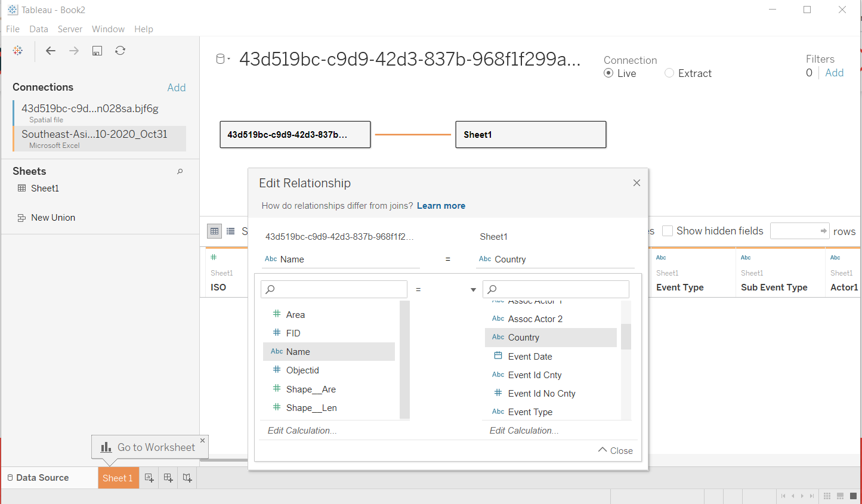Click the Tableau start page icon
This screenshot has width=862, height=504.
coord(18,51)
